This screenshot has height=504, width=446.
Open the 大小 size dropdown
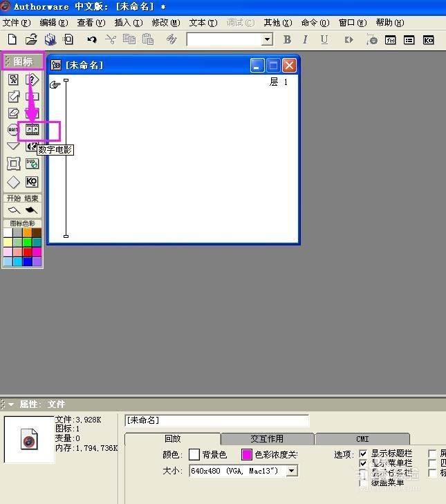pyautogui.click(x=292, y=471)
